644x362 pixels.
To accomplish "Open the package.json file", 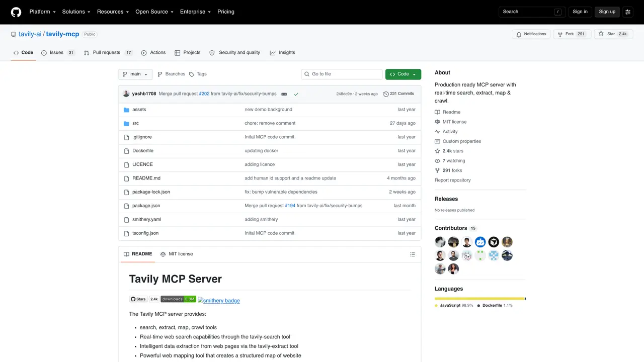I will (146, 206).
